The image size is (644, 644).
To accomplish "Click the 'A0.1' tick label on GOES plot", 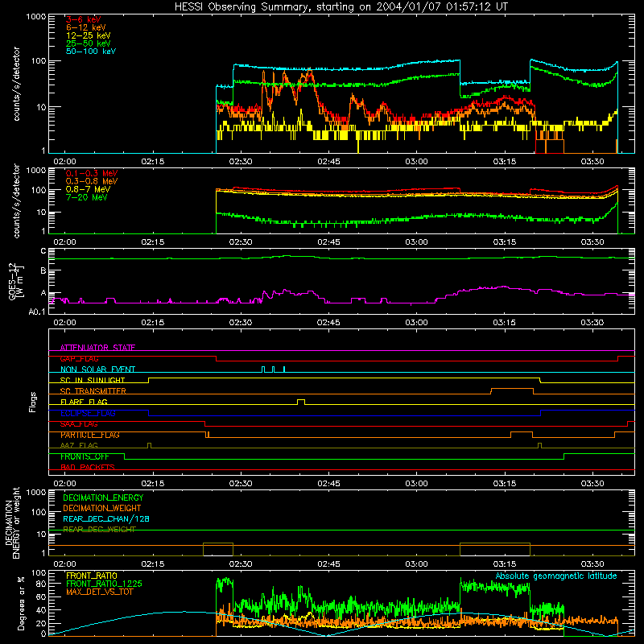I will coord(37,312).
